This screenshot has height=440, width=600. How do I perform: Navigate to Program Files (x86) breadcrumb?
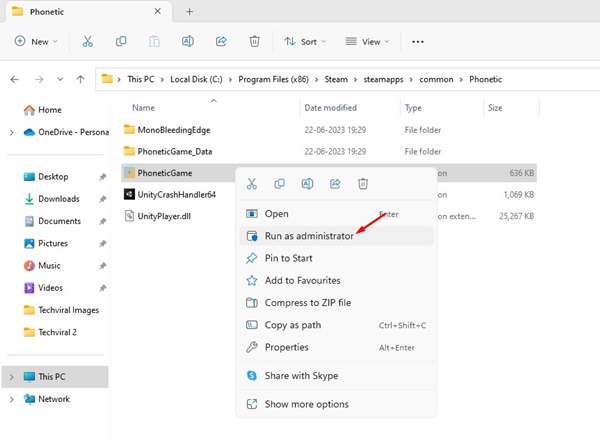(x=273, y=79)
